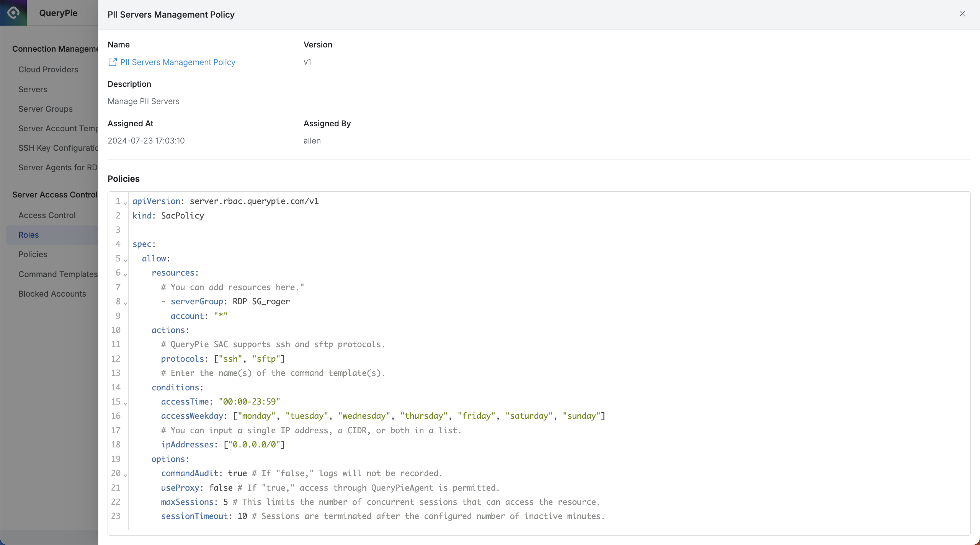Open Command Templates in the sidebar

[58, 274]
